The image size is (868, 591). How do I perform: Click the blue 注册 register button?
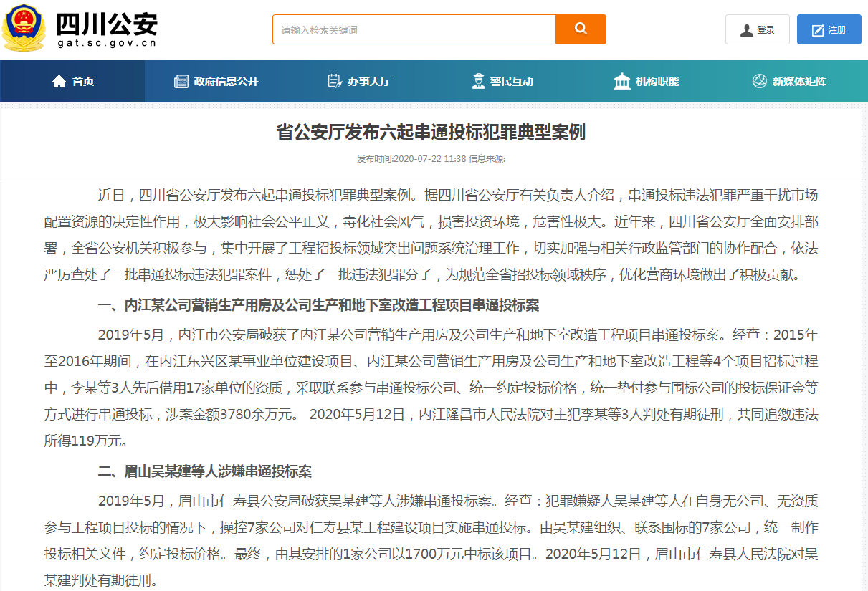click(x=829, y=29)
